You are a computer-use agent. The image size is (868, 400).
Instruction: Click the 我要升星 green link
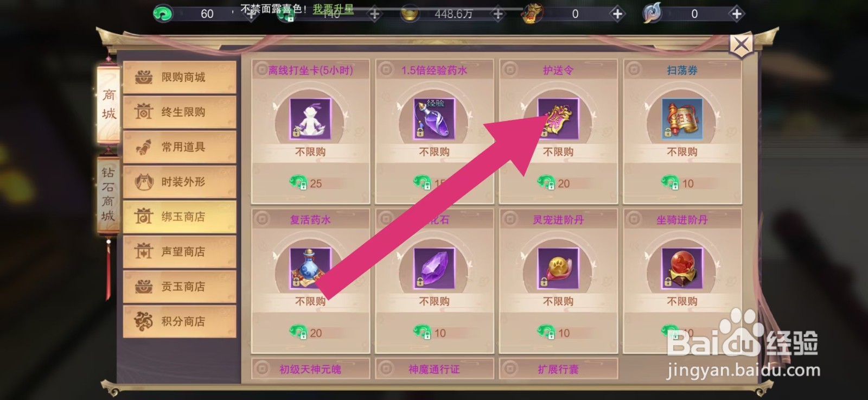click(x=333, y=9)
